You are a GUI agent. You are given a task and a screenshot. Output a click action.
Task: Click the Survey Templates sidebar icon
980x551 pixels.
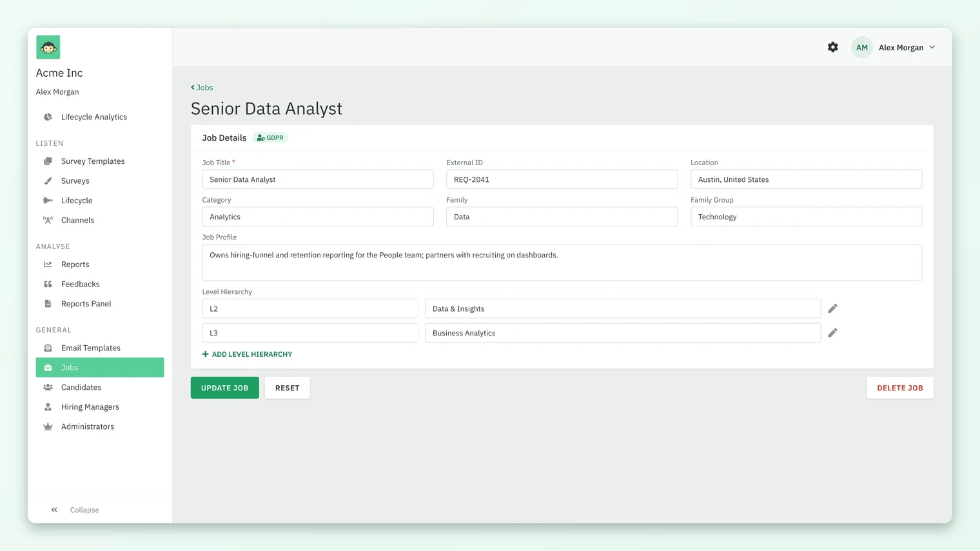(48, 161)
